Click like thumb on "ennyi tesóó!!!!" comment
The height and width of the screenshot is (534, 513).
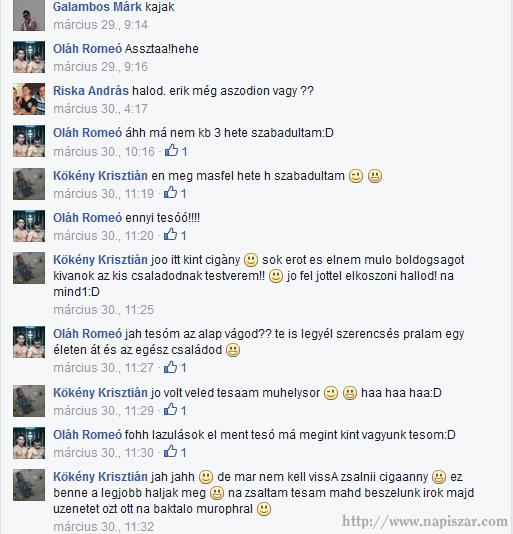170,234
